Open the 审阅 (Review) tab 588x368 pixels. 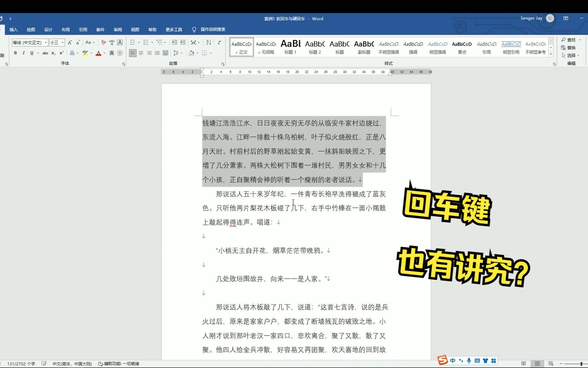118,30
